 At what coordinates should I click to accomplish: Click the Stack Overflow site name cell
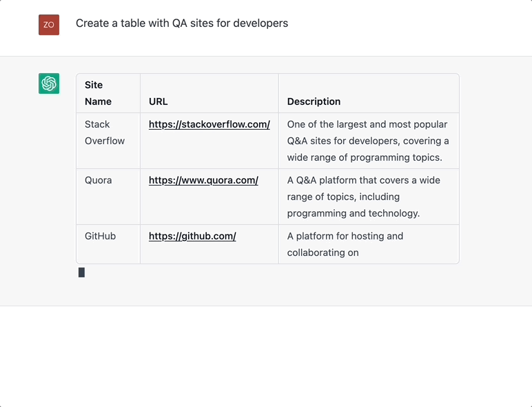105,132
